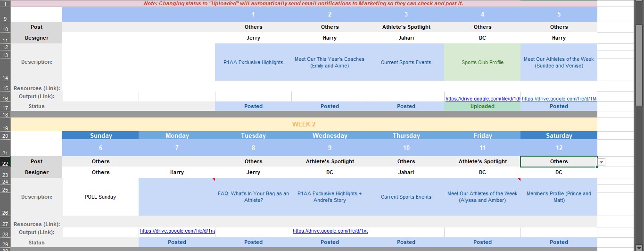This screenshot has height=251, width=644.
Task: Select the Wednesday column header
Action: [x=330, y=135]
